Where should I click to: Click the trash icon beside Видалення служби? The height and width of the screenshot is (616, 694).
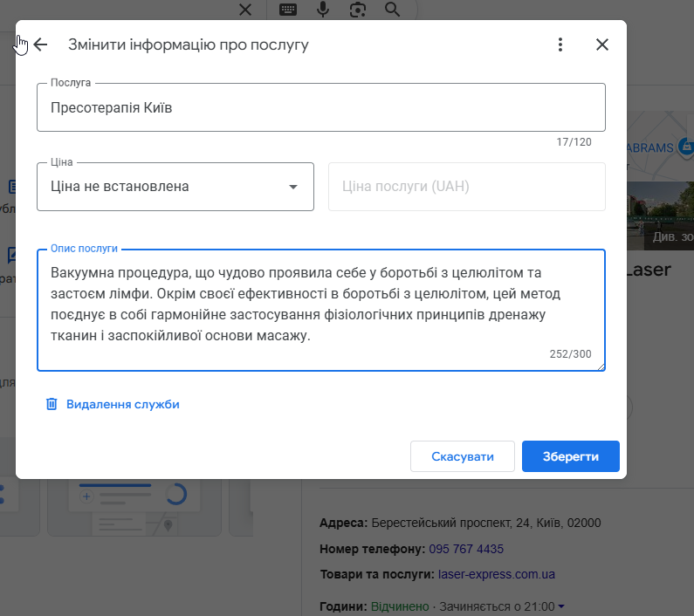point(52,404)
